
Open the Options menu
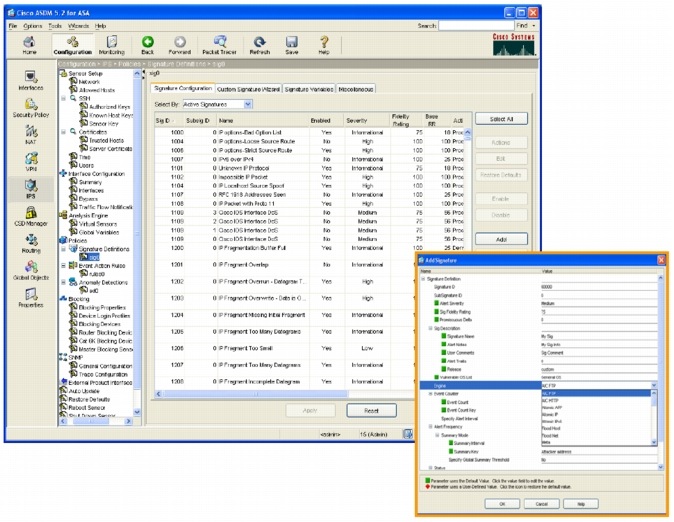pos(33,26)
